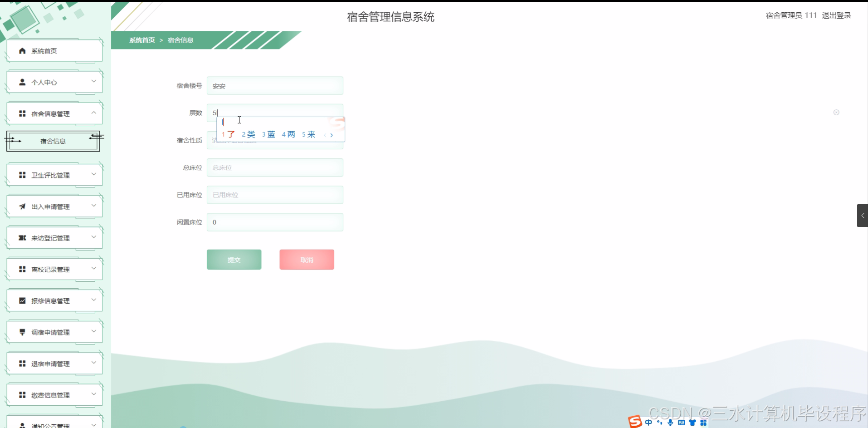This screenshot has width=868, height=428.
Task: Open the 来访登记管理 menu
Action: pyautogui.click(x=54, y=237)
